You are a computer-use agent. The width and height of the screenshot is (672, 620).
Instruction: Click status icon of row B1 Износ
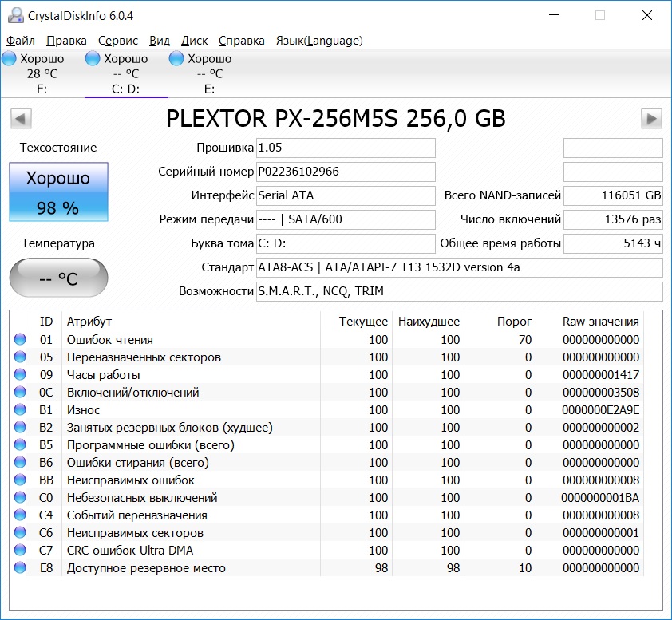tap(20, 409)
